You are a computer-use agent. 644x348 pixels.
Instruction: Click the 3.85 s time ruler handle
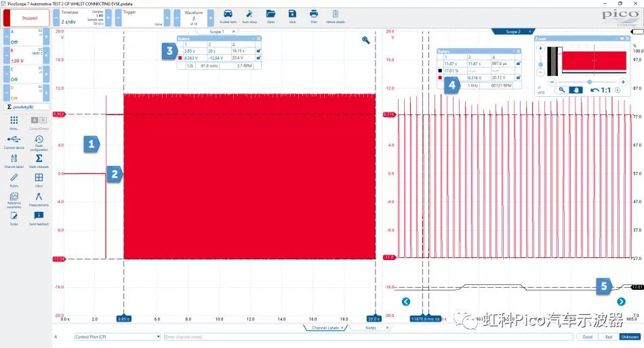tap(123, 319)
